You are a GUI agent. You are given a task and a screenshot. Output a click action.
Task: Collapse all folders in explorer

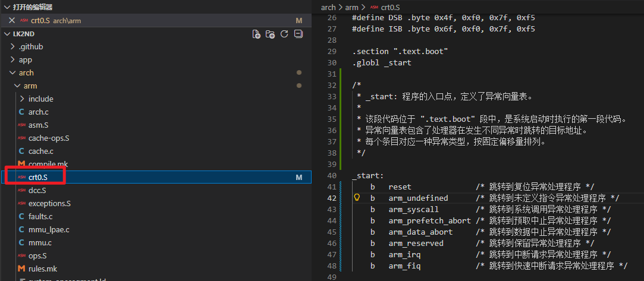299,34
